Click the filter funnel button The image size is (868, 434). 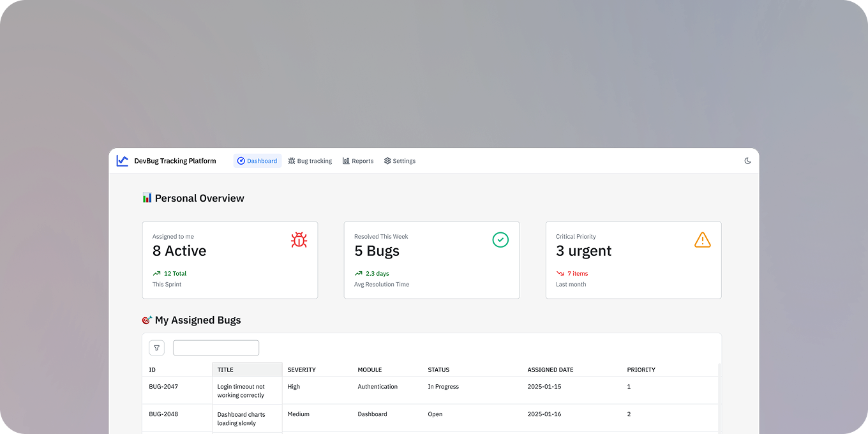156,348
